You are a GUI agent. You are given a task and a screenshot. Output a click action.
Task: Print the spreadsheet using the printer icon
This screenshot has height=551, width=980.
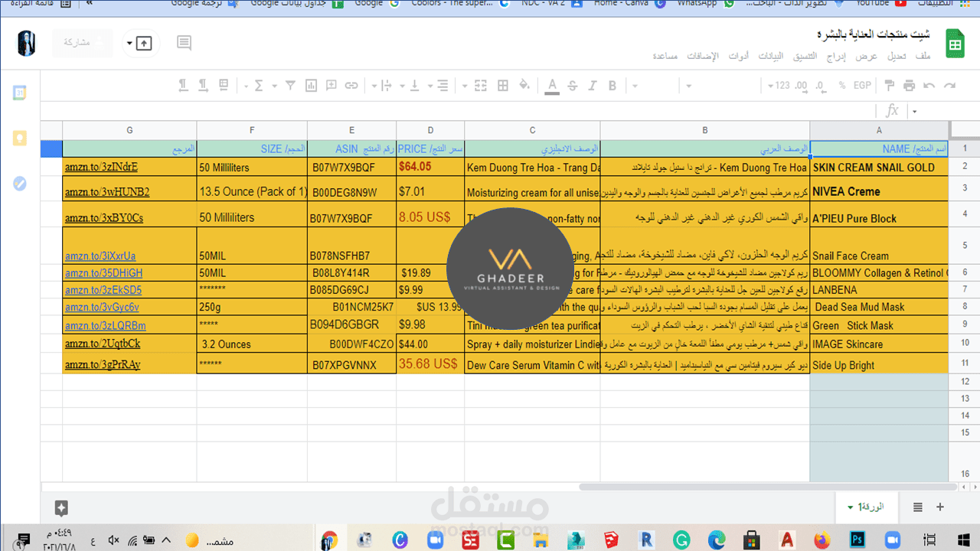909,86
